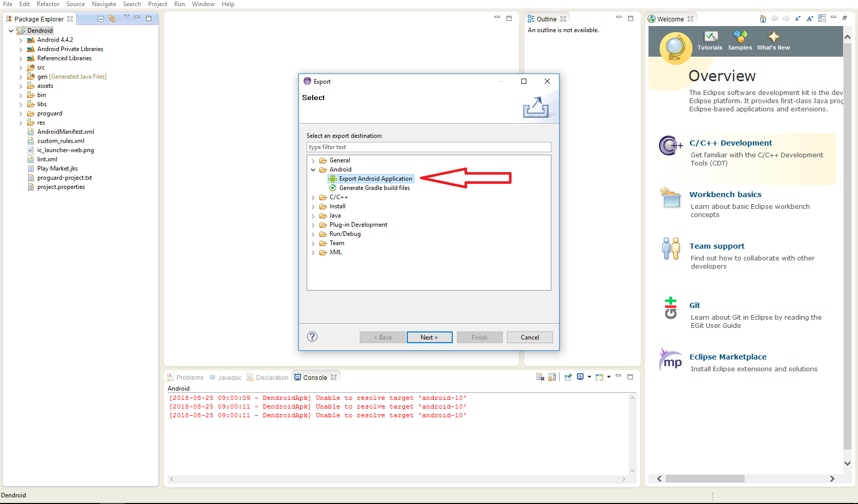Click the Customize page icon in Welcome

(822, 19)
